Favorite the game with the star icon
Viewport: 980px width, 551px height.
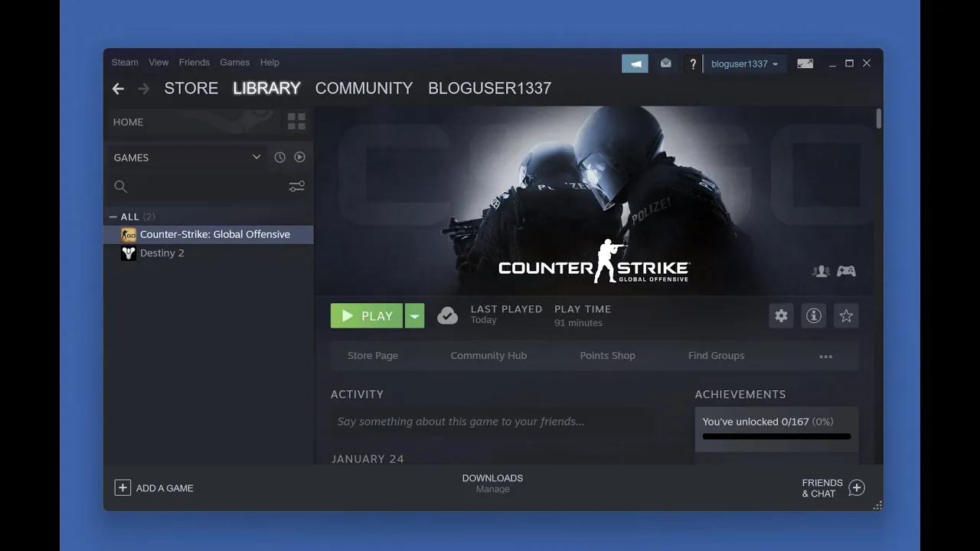(846, 315)
